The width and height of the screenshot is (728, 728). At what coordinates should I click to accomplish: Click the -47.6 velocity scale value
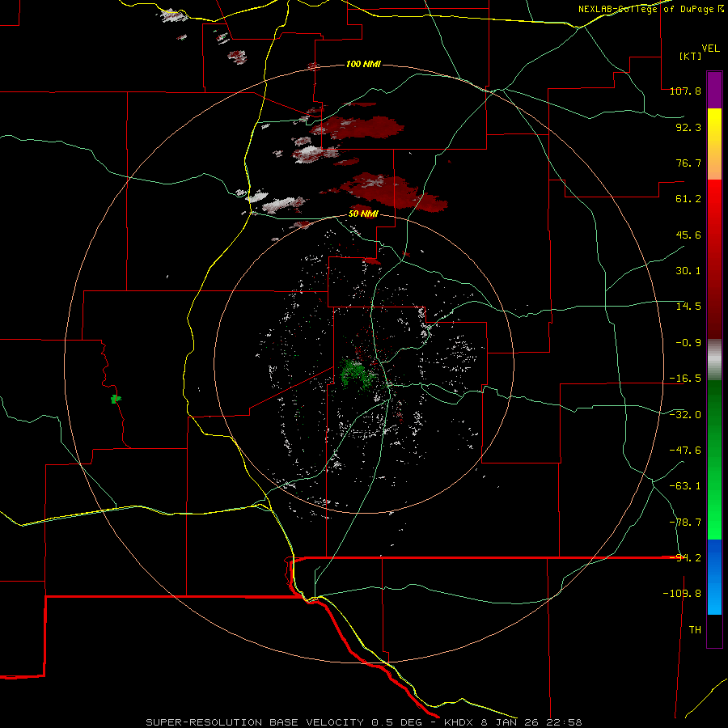click(x=685, y=451)
